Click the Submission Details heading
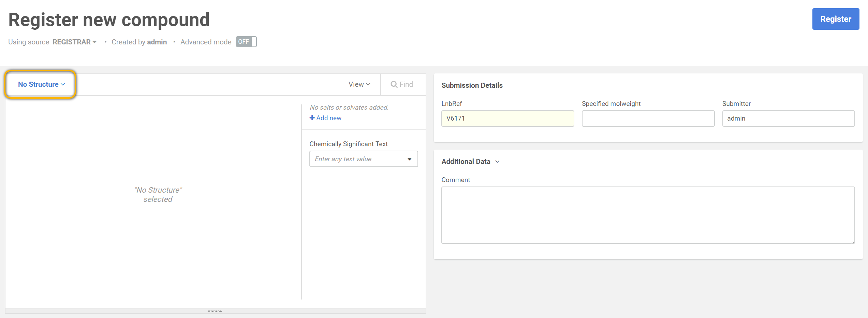The width and height of the screenshot is (868, 318). click(x=472, y=85)
